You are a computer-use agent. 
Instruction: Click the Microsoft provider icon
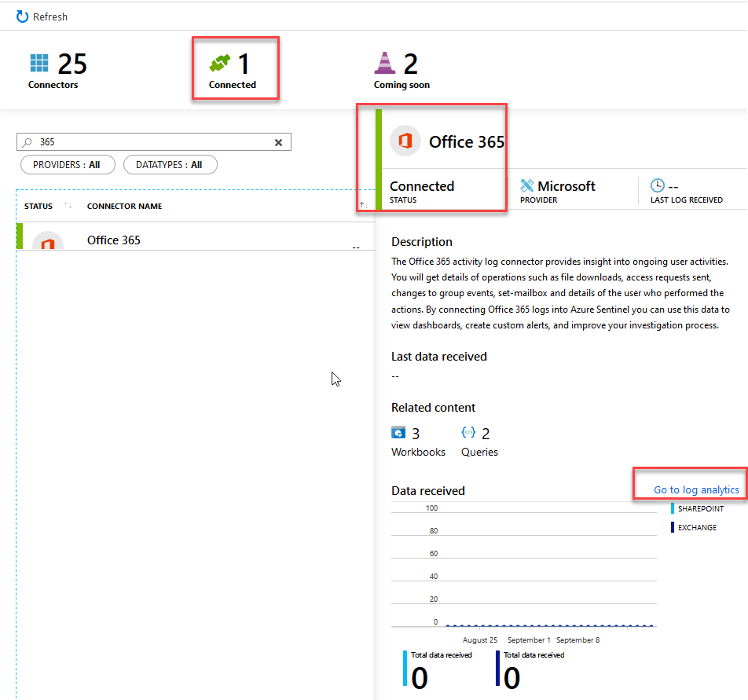click(x=527, y=186)
